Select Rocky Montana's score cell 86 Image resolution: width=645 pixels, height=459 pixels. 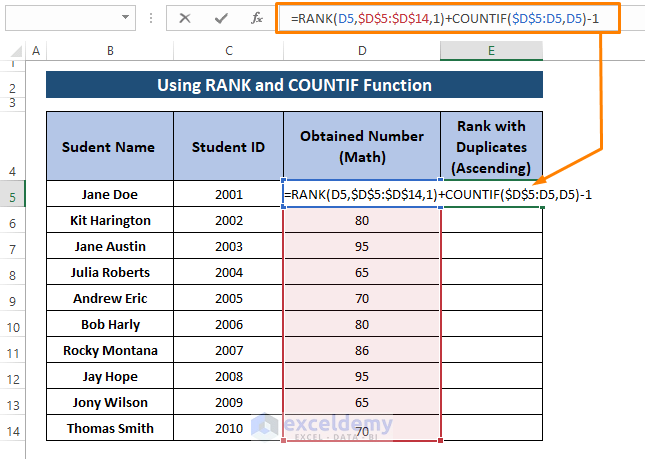(362, 350)
